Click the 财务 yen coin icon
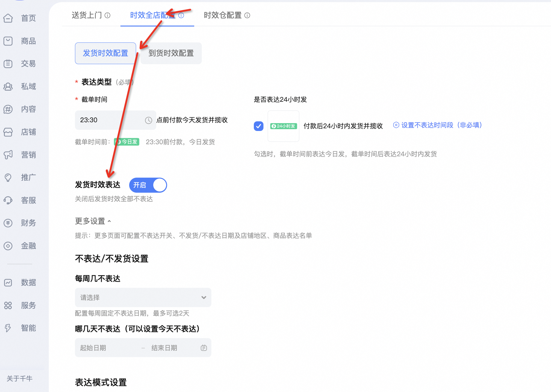Viewport: 551px width, 392px height. click(8, 223)
